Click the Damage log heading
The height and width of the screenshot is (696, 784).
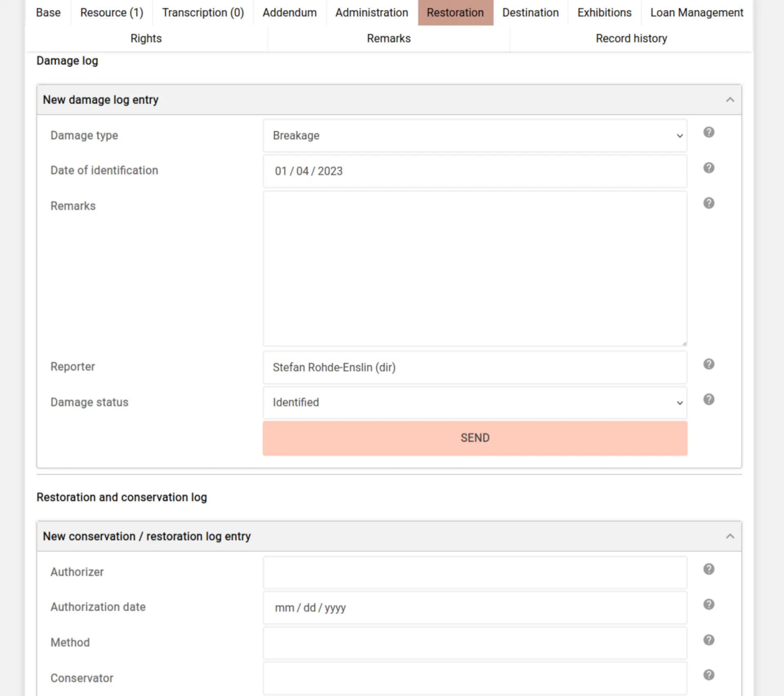tap(67, 61)
